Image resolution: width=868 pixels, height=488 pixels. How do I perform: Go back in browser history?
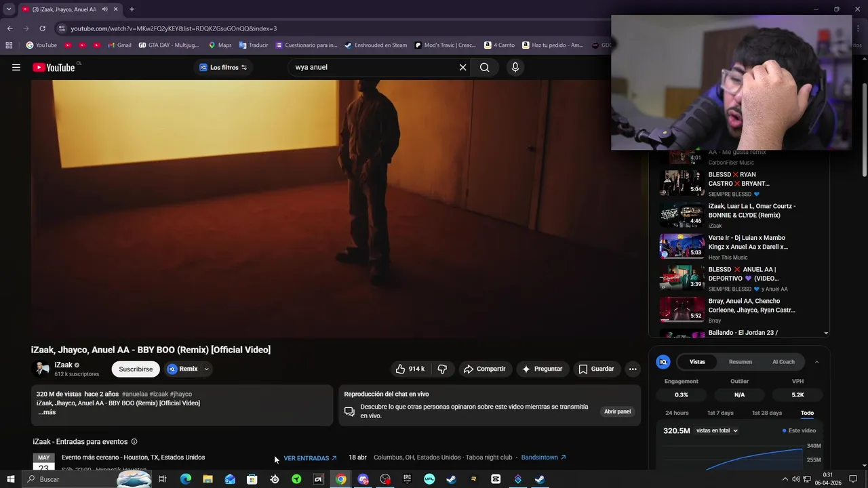[x=9, y=28]
